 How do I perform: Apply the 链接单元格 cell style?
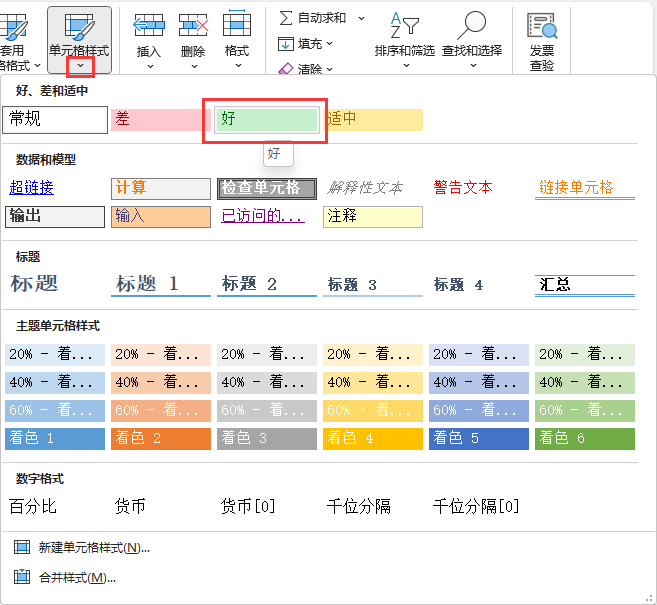[585, 188]
